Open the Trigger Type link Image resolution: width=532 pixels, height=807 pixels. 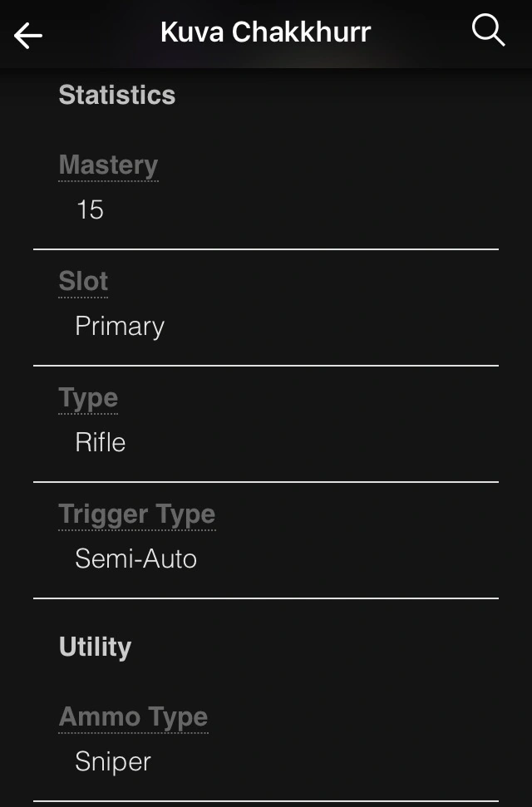pos(137,514)
